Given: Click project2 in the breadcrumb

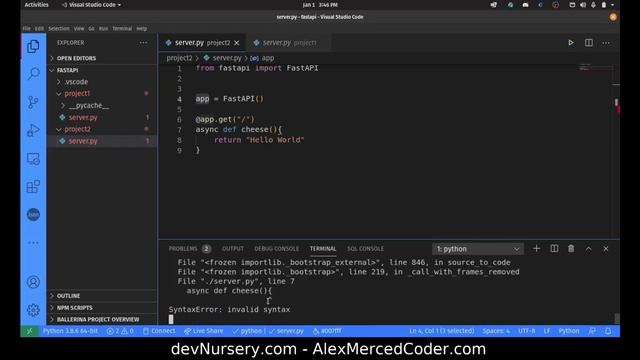Looking at the screenshot, I should coord(179,58).
